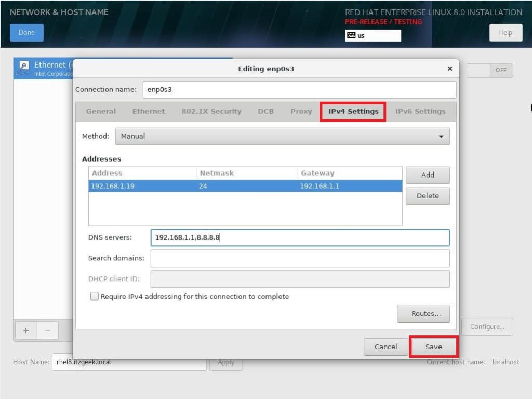Click the us keyboard layout indicator
The width and height of the screenshot is (532, 399).
373,36
